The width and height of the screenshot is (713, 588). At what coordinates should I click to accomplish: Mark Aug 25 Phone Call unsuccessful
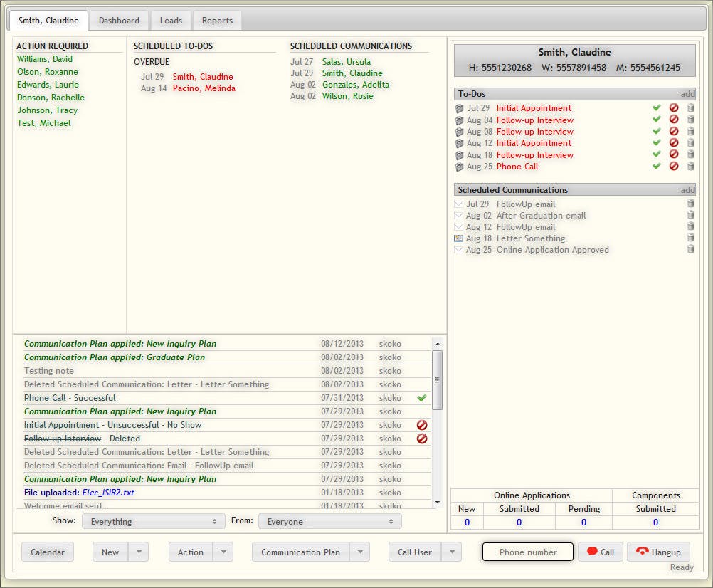[674, 167]
